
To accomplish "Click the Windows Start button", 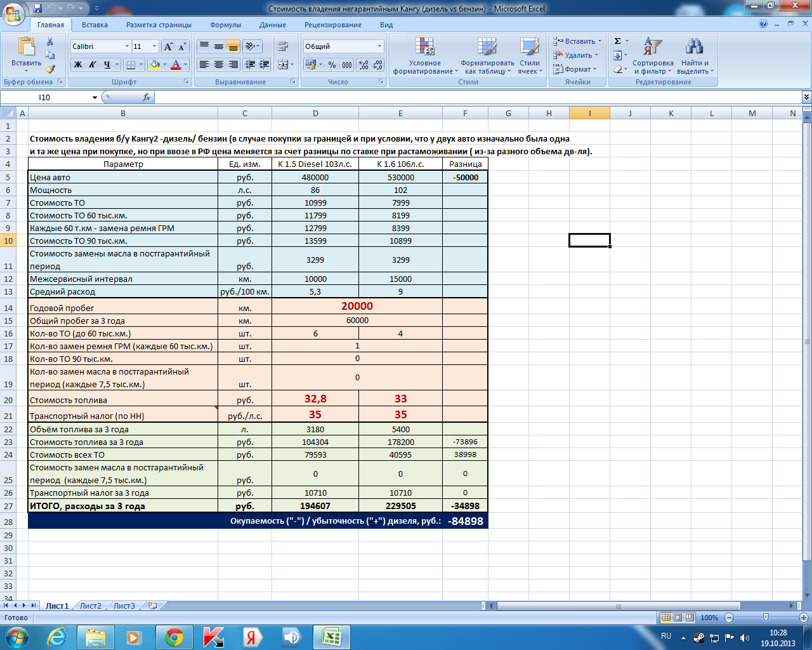I will [x=17, y=637].
